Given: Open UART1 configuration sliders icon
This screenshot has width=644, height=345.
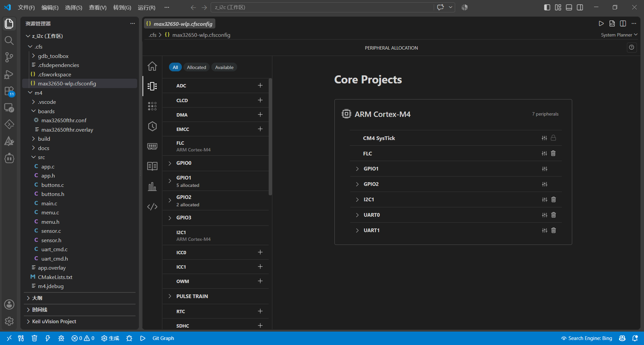Looking at the screenshot, I should point(544,230).
